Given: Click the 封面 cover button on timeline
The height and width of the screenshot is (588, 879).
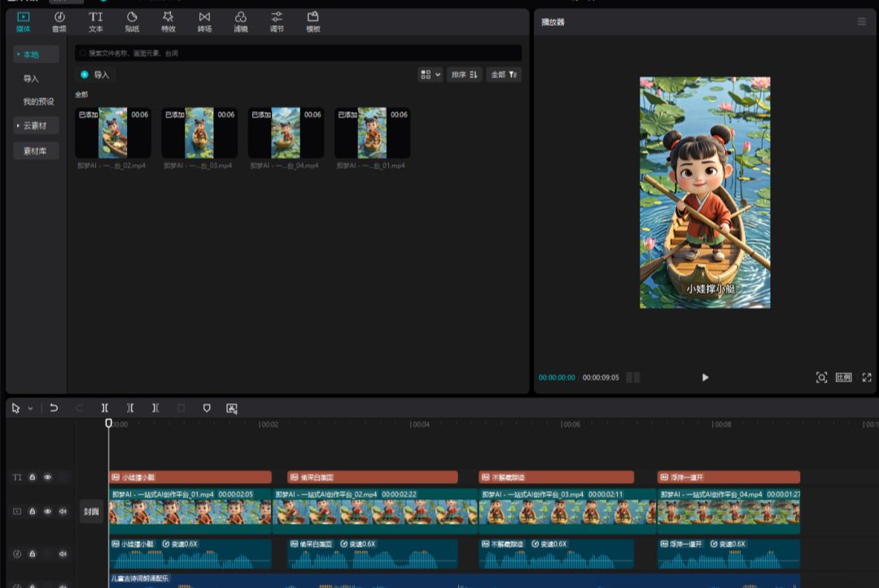Looking at the screenshot, I should [91, 512].
